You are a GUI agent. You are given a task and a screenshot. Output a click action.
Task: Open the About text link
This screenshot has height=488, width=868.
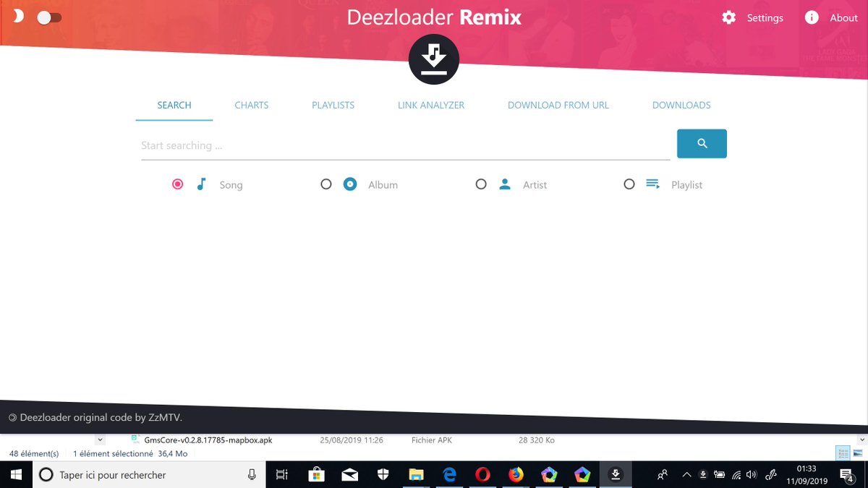(843, 18)
